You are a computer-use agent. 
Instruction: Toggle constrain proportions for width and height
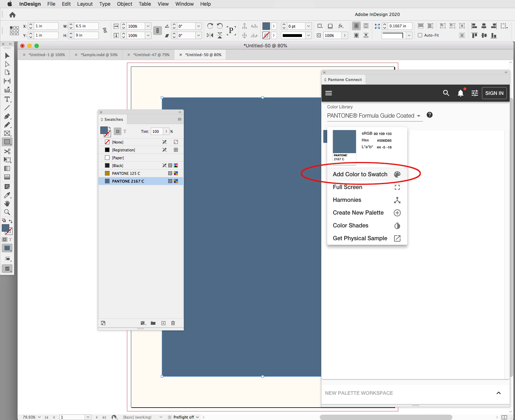[105, 31]
